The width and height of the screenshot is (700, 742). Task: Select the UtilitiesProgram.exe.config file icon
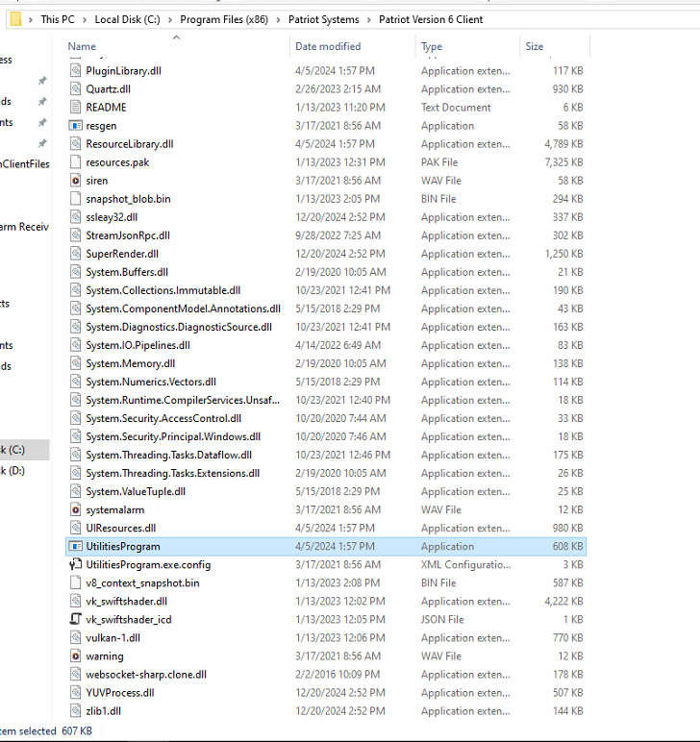click(x=76, y=564)
